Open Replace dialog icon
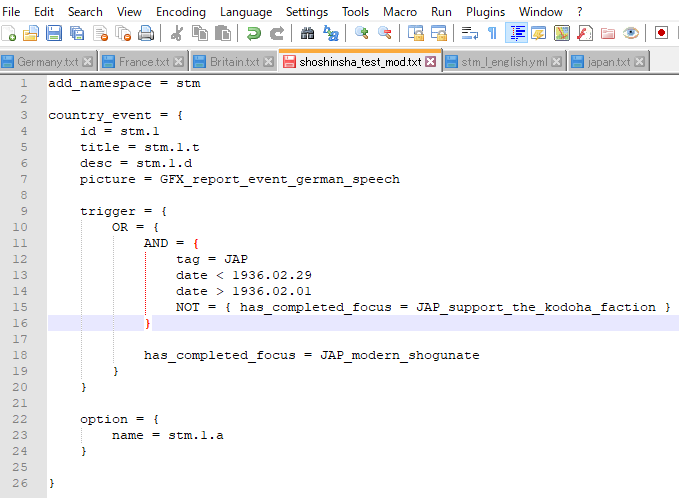Viewport: 679px width, 498px height. (331, 33)
